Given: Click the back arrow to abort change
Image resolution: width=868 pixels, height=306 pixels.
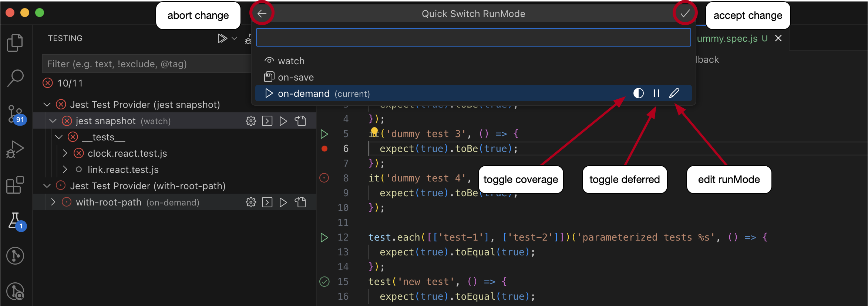Looking at the screenshot, I should click(x=262, y=14).
